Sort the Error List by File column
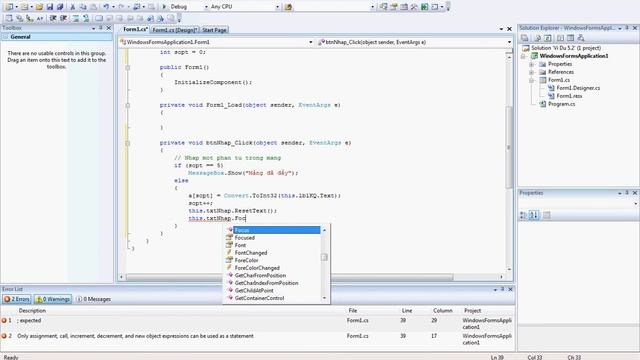This screenshot has height=360, width=640. click(353, 311)
